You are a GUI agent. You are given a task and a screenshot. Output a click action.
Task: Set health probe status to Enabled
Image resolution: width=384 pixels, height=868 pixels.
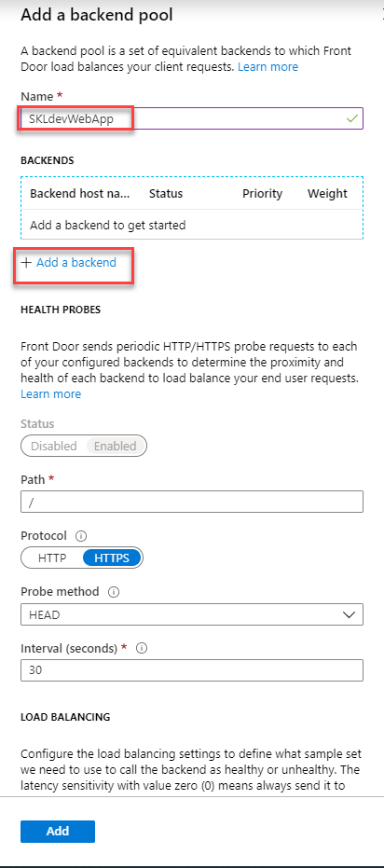click(115, 446)
